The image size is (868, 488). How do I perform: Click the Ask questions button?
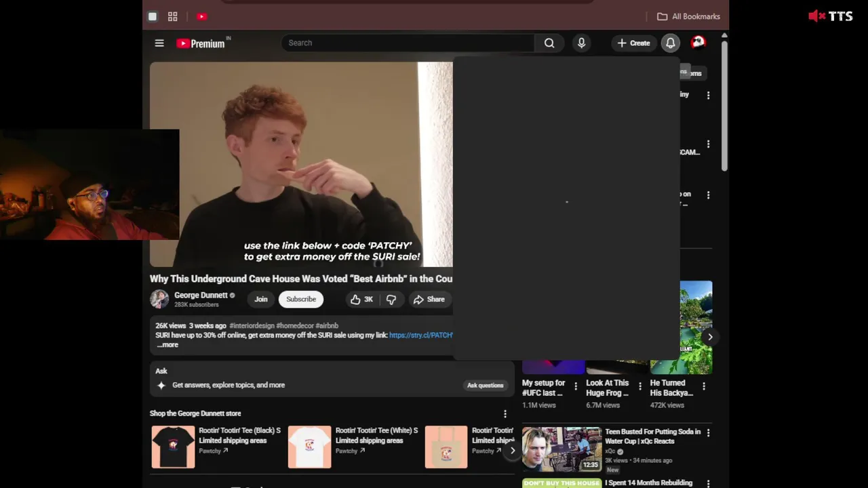(x=486, y=386)
